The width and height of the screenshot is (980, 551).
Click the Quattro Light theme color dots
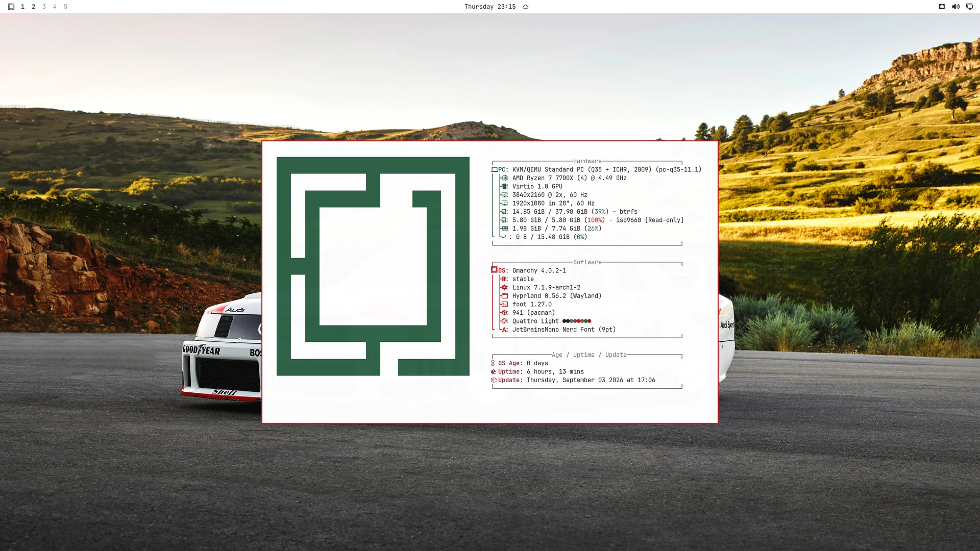pyautogui.click(x=577, y=321)
